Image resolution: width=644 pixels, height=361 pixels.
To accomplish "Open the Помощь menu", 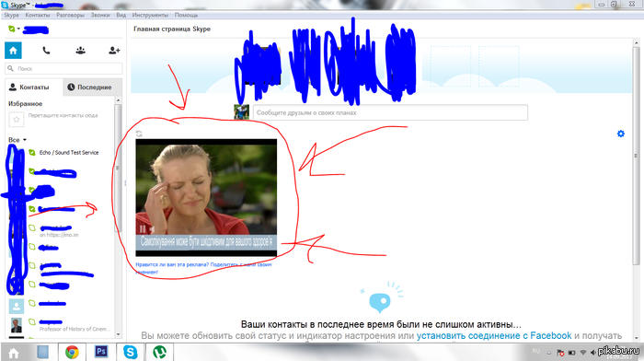I will pyautogui.click(x=186, y=15).
